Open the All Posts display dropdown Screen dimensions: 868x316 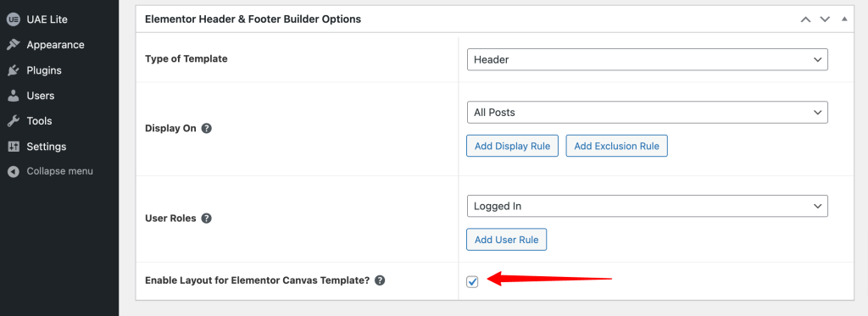(x=647, y=113)
